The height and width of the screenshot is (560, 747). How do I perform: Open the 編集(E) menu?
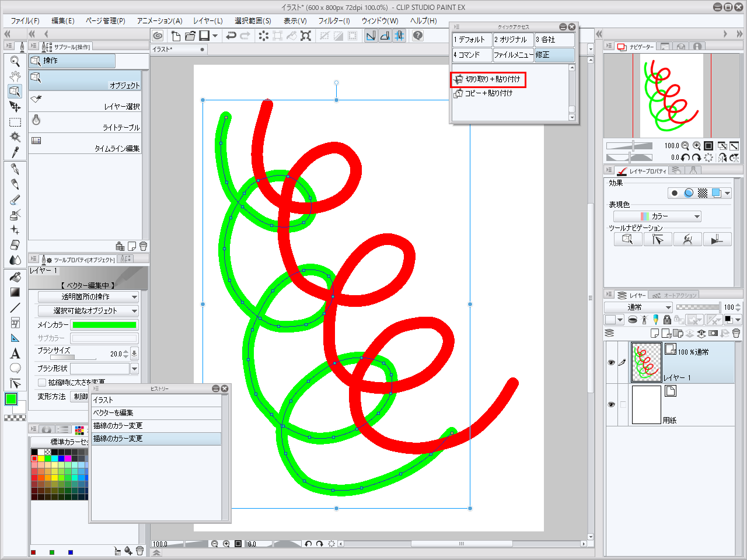pos(63,20)
